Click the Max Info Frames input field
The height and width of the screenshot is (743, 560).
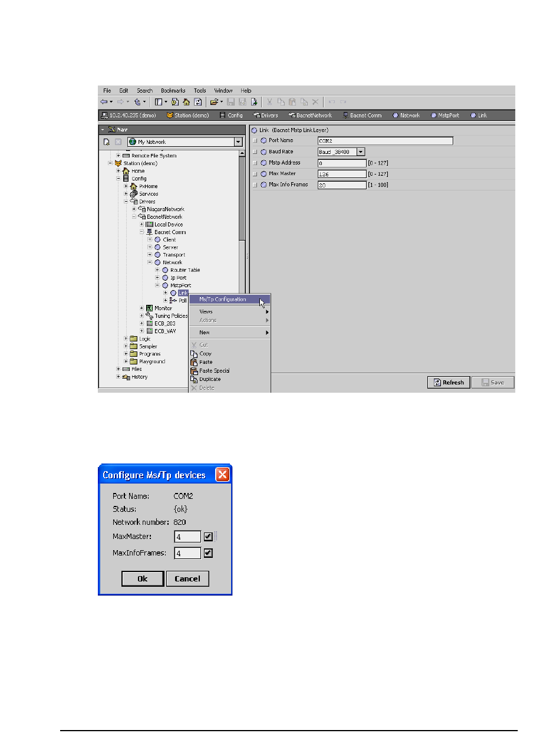coord(342,185)
